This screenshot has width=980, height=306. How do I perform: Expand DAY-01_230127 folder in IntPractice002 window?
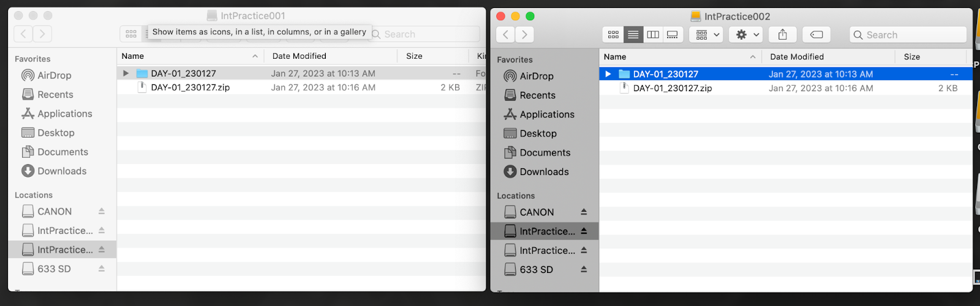(x=608, y=74)
